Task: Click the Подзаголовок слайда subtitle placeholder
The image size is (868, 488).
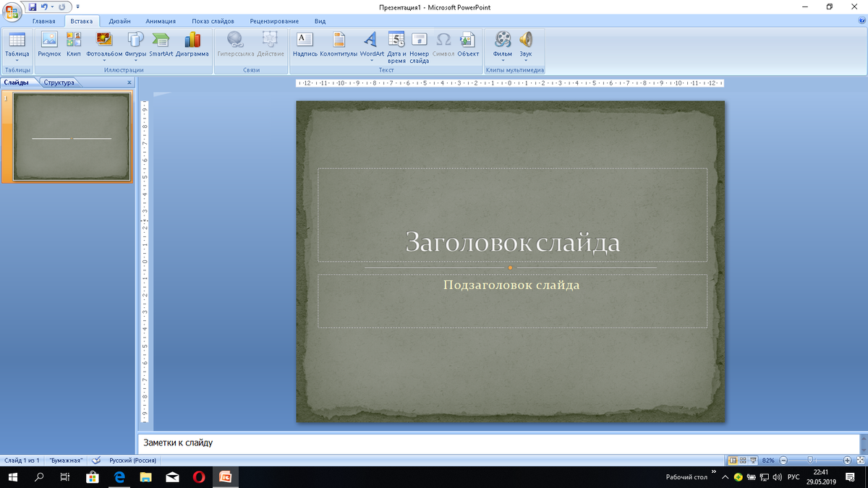Action: pyautogui.click(x=512, y=301)
